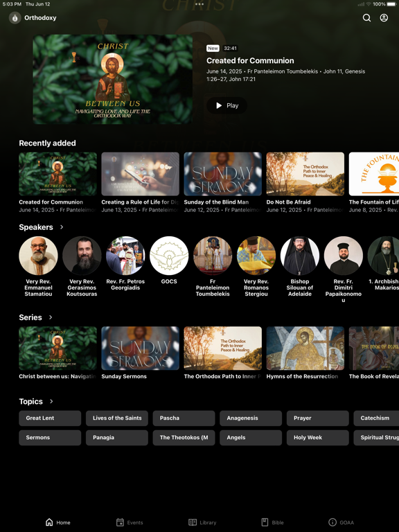This screenshot has width=399, height=532.
Task: Select the Great Lent topic
Action: tap(50, 418)
